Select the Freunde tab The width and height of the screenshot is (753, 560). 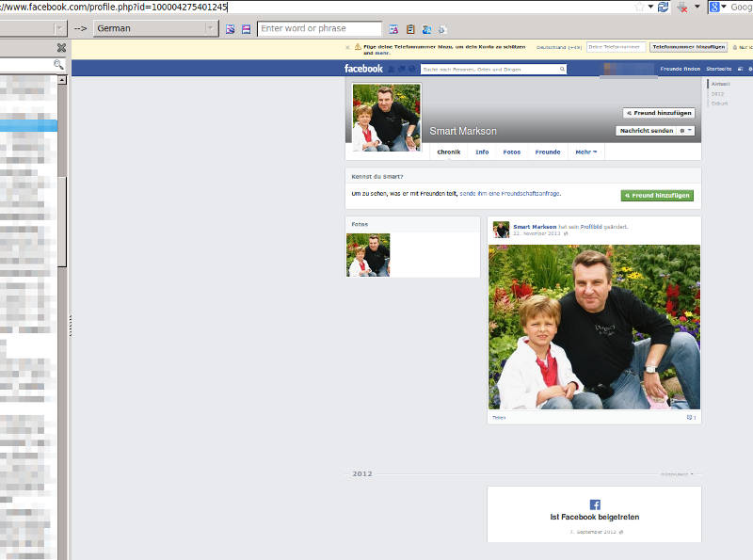548,152
